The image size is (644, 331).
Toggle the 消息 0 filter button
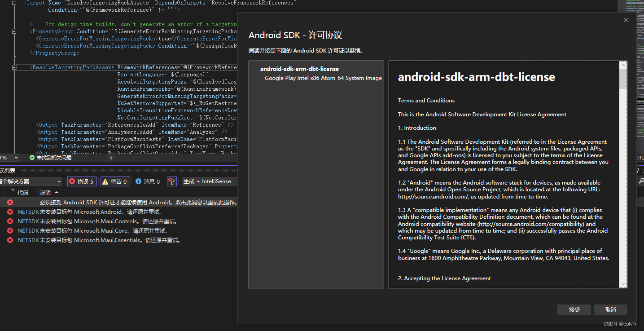coord(149,181)
